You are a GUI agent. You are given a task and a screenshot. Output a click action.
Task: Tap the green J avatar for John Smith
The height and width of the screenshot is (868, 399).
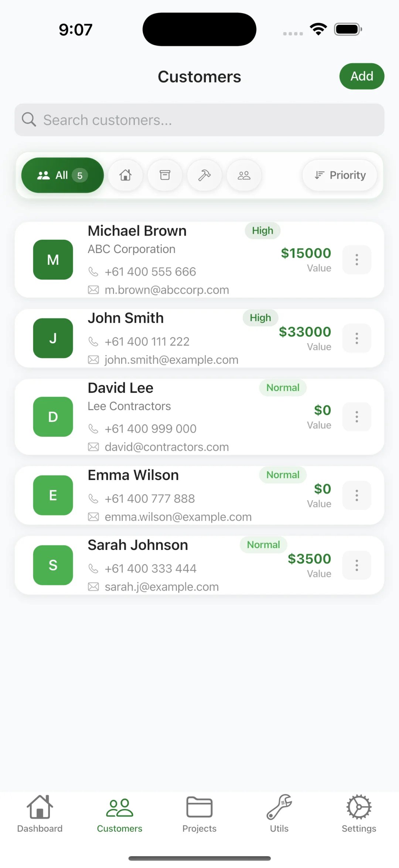(53, 338)
